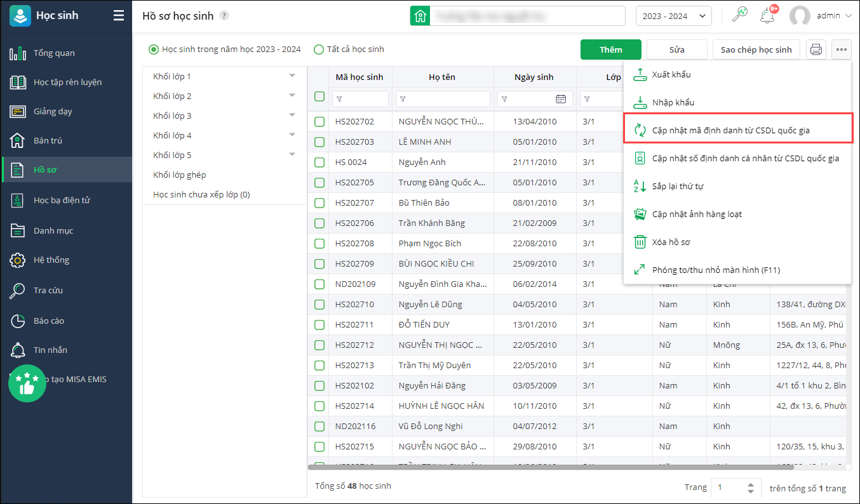Open Hệ thống settings

(x=66, y=260)
